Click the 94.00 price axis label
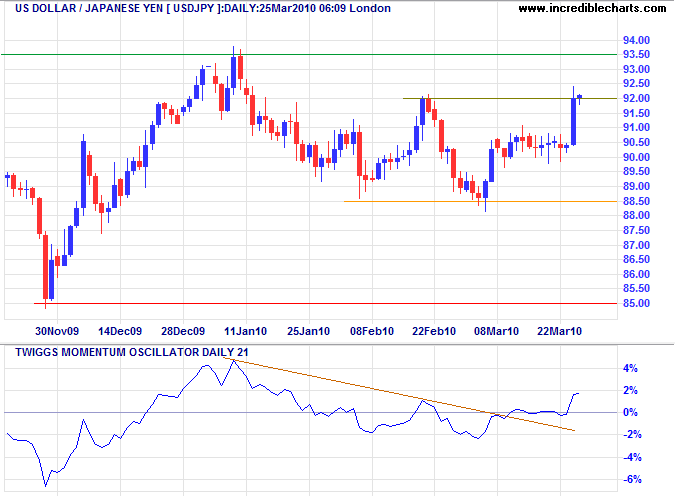The image size is (675, 500). (x=636, y=40)
